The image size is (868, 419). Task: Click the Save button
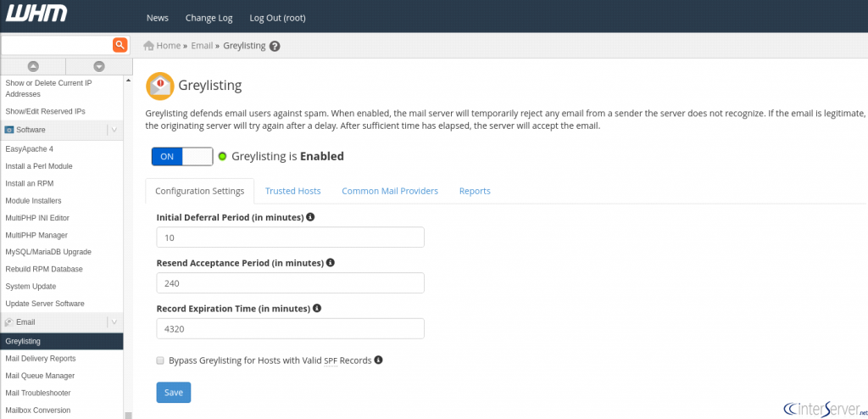[174, 393]
